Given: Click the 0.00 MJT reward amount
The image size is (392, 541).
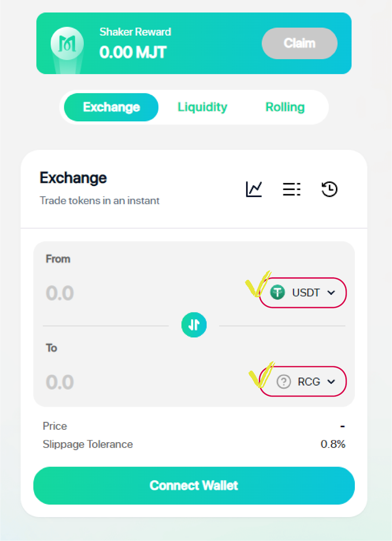Looking at the screenshot, I should point(133,52).
